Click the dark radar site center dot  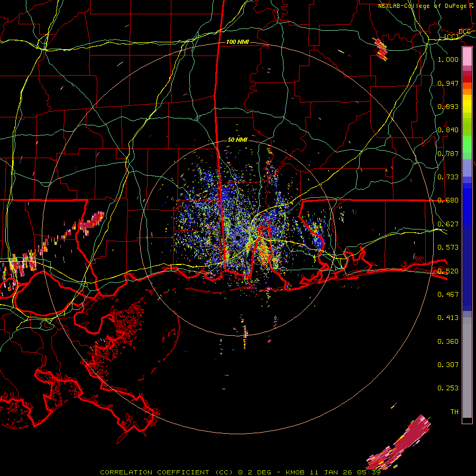click(x=237, y=238)
